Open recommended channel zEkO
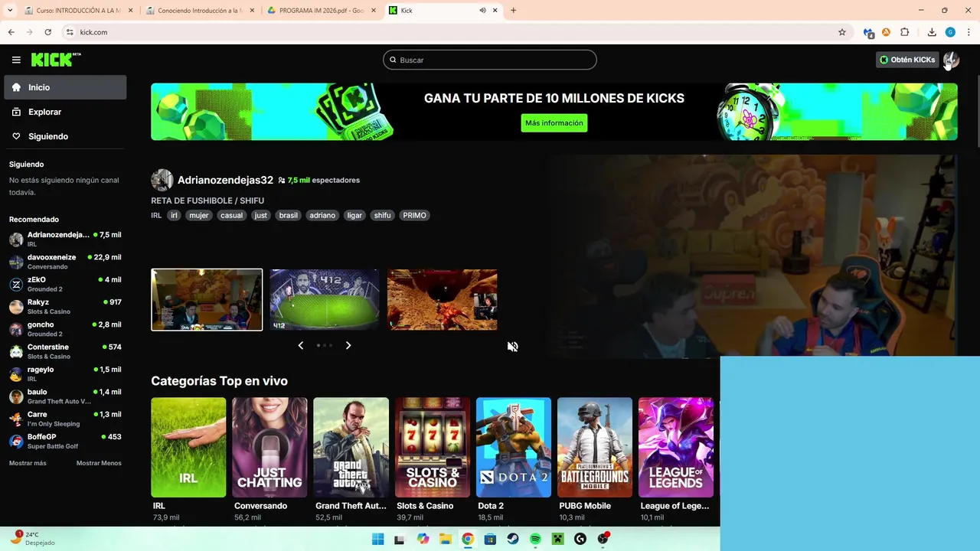This screenshot has height=551, width=980. point(65,284)
